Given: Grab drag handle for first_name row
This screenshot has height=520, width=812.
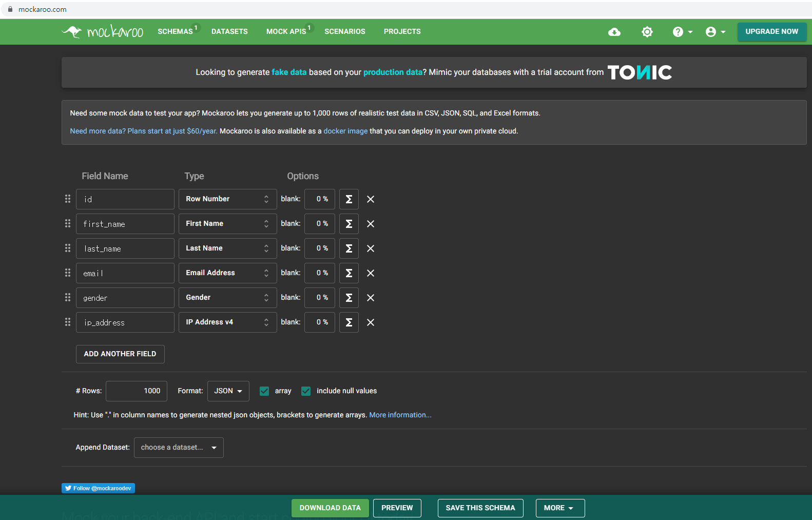Looking at the screenshot, I should pyautogui.click(x=68, y=223).
